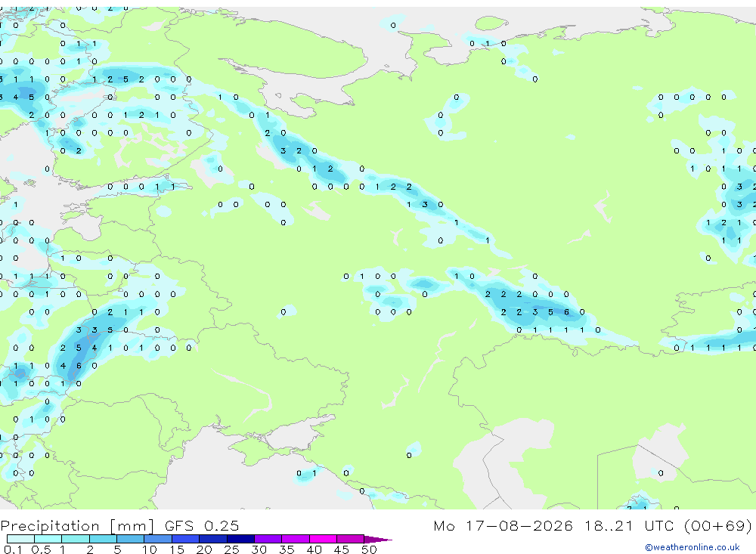Click the legend label '50'
This screenshot has width=756, height=554.
(x=369, y=549)
